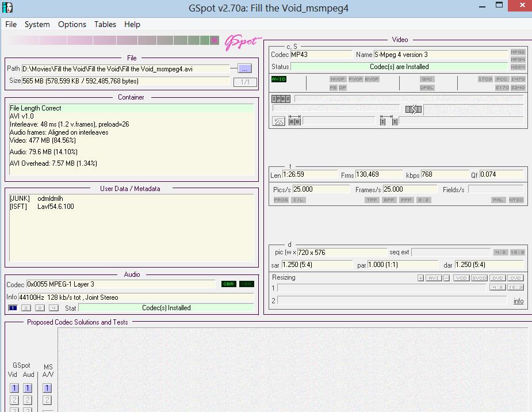This screenshot has width=532, height=412.
Task: Click the CVD resizing preset button
Action: tap(515, 278)
